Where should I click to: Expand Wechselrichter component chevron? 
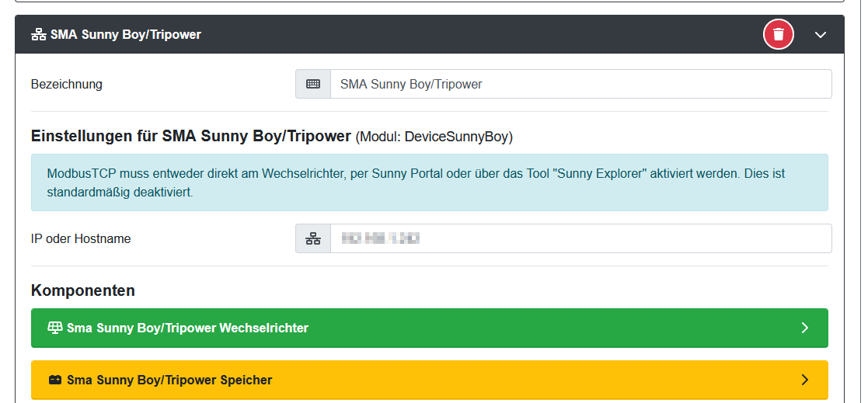point(805,328)
